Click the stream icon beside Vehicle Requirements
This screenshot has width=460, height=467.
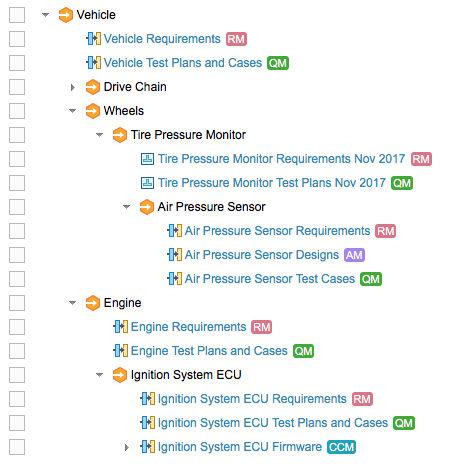(x=94, y=39)
